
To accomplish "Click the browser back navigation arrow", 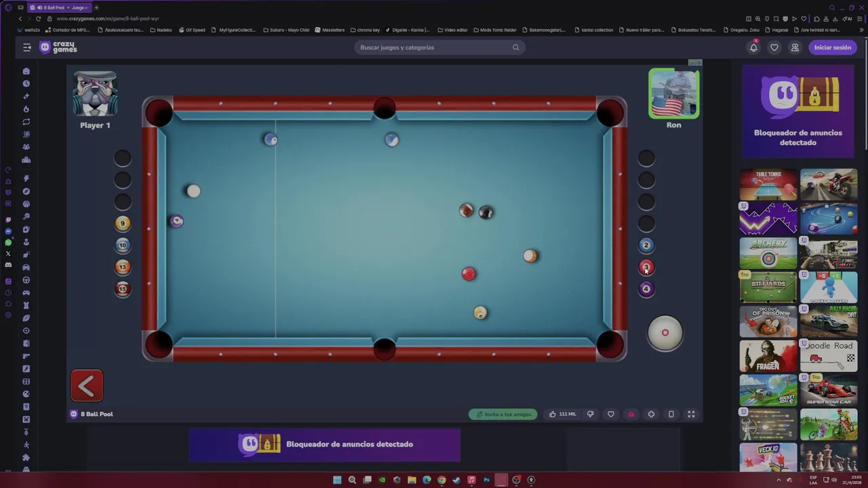I will point(20,18).
